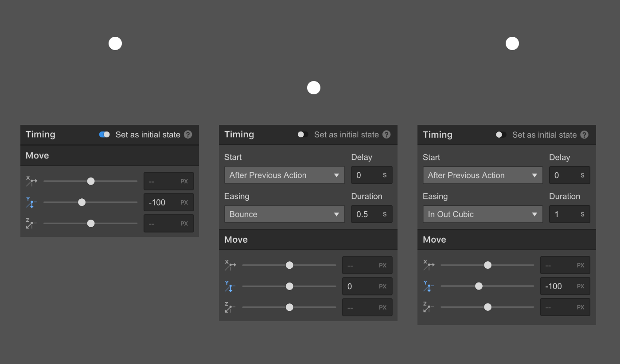Enable 'Set as initial state' in In Out Cubic panel
Viewport: 620px width, 364px height.
[501, 135]
